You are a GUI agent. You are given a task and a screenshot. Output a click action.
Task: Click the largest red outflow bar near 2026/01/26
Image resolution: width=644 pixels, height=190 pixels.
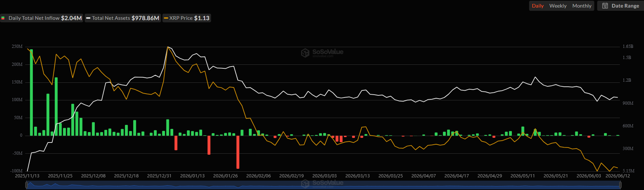tap(238, 152)
